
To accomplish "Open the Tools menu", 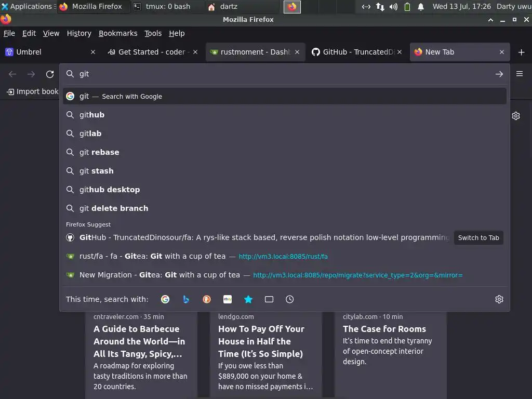I will click(153, 33).
